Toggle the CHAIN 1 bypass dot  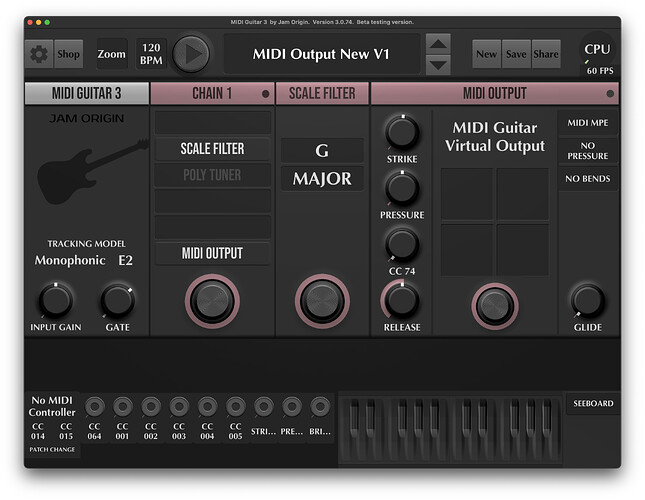tap(266, 94)
